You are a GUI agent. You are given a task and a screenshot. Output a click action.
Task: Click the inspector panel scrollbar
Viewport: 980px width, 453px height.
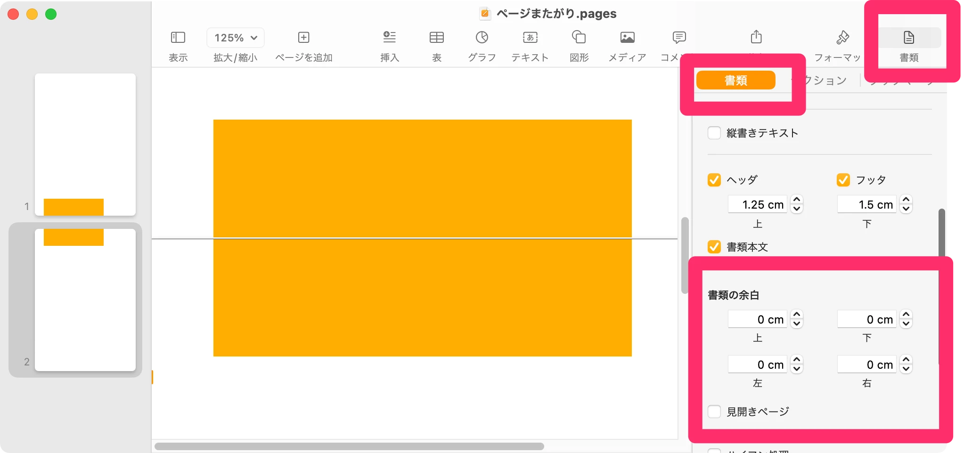[941, 233]
